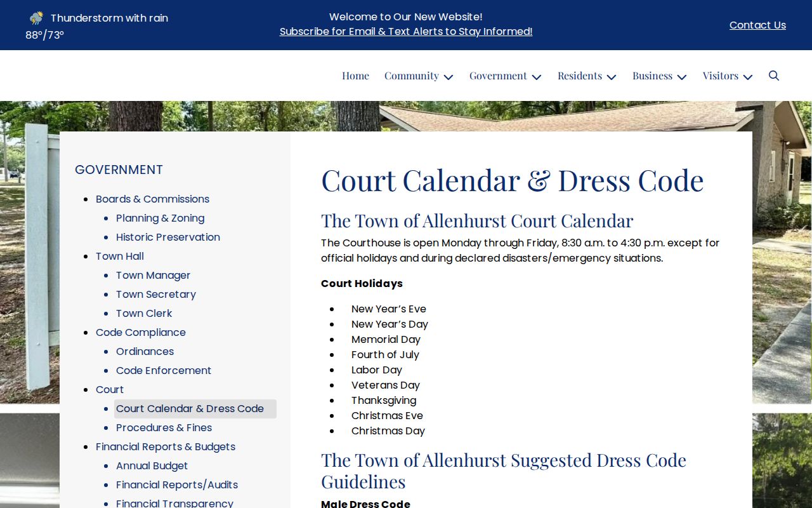Open the Court sidebar link

pos(110,389)
